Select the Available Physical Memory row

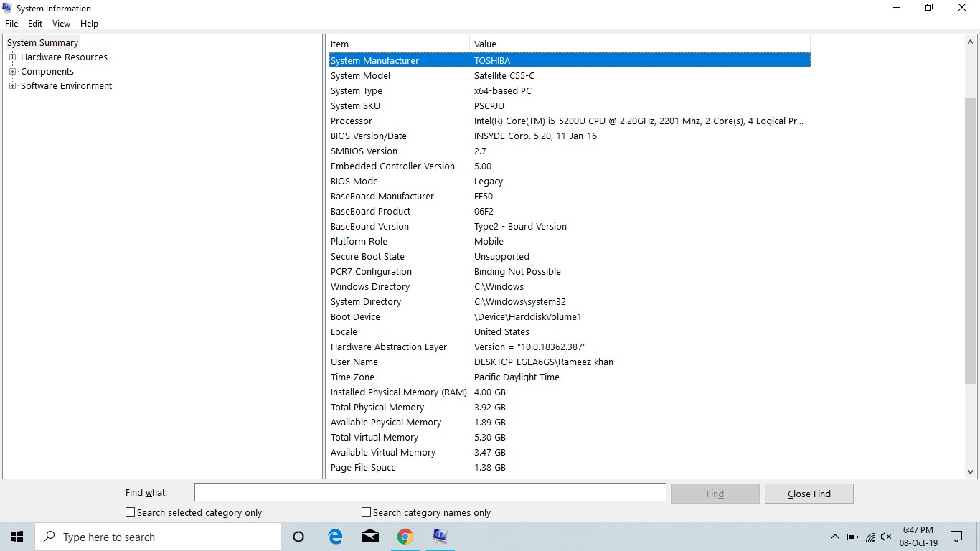tap(569, 423)
